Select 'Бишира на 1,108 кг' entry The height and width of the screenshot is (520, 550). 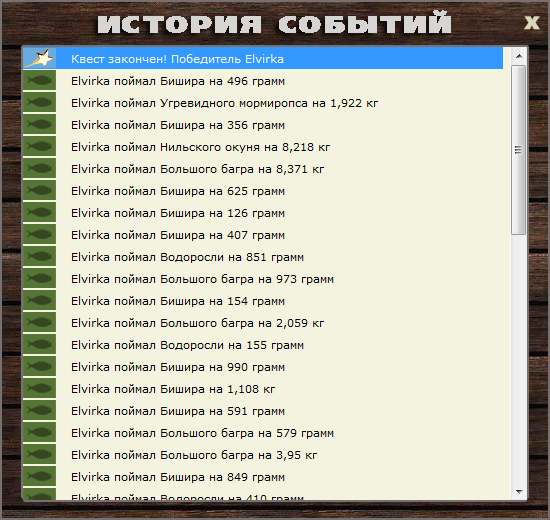[263, 388]
